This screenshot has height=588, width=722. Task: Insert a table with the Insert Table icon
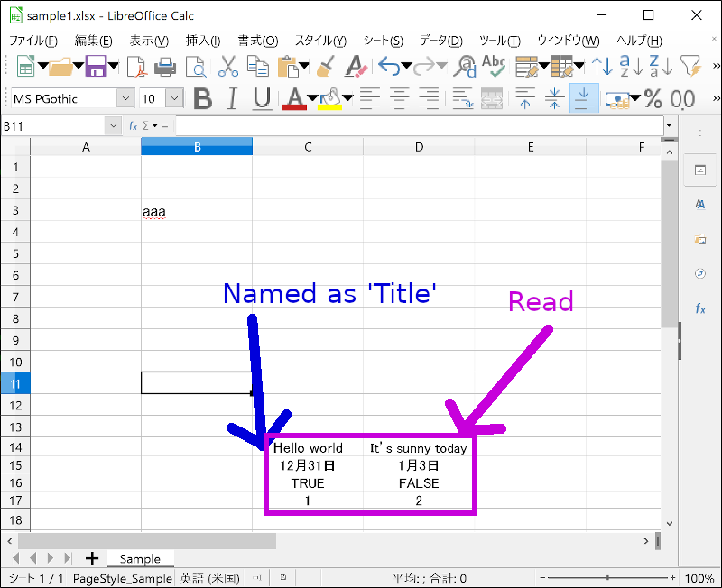[527, 67]
